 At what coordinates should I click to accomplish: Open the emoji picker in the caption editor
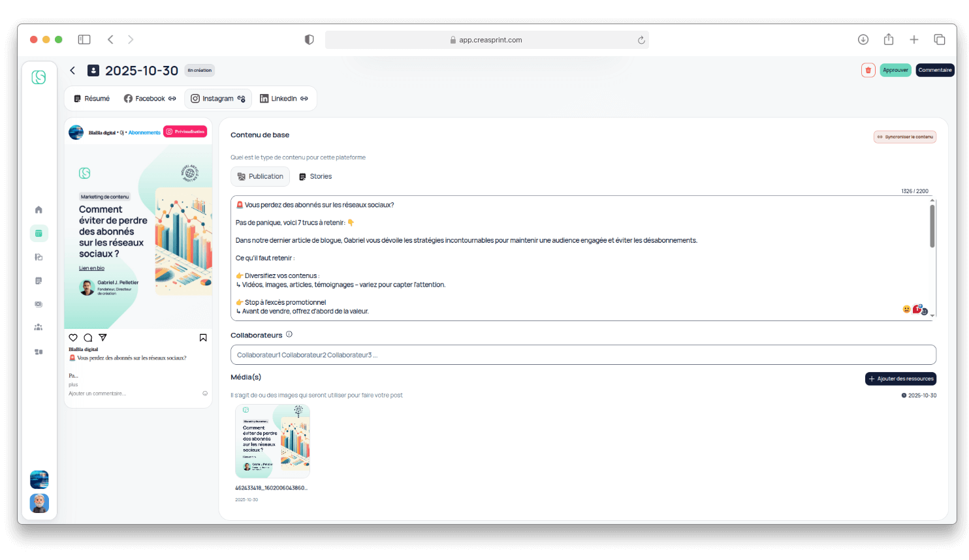906,309
